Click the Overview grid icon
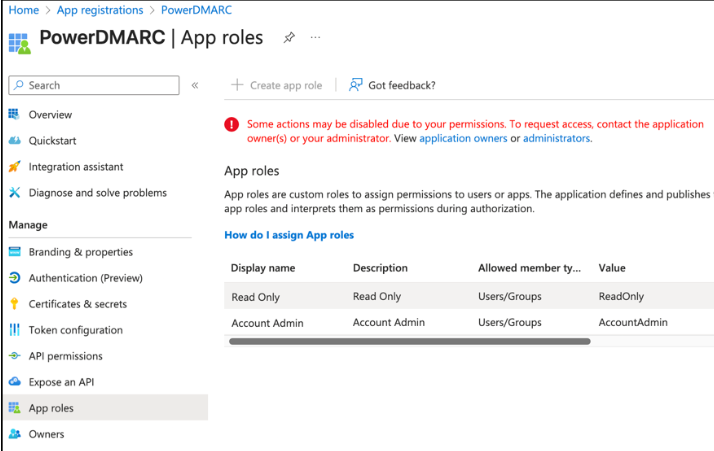The image size is (714, 451). (14, 114)
